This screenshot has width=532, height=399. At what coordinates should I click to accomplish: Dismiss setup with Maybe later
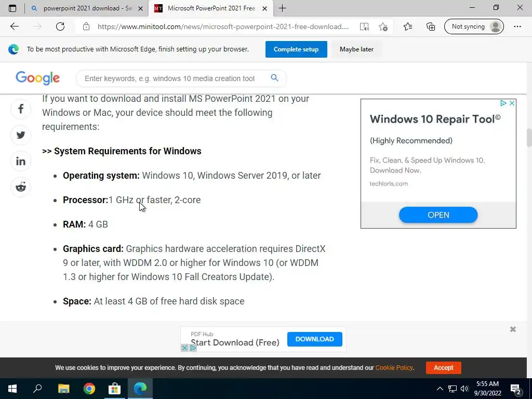pyautogui.click(x=356, y=49)
